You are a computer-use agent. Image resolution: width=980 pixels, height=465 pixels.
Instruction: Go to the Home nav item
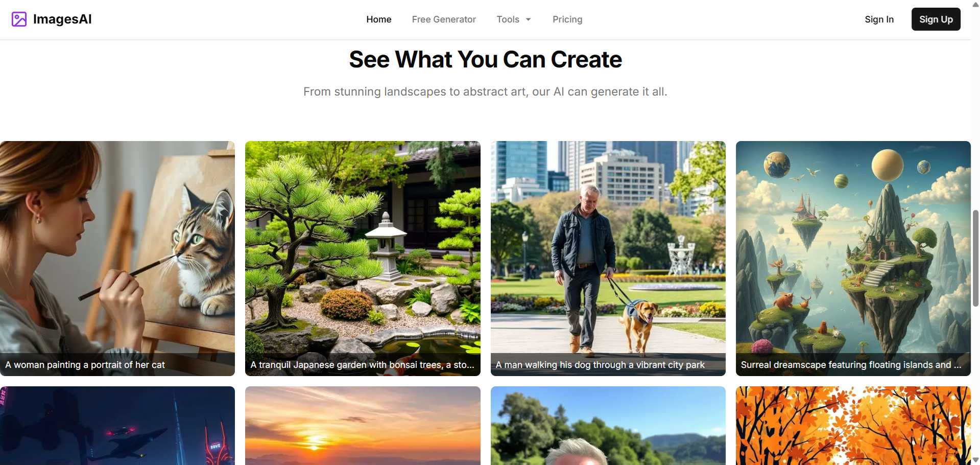379,19
